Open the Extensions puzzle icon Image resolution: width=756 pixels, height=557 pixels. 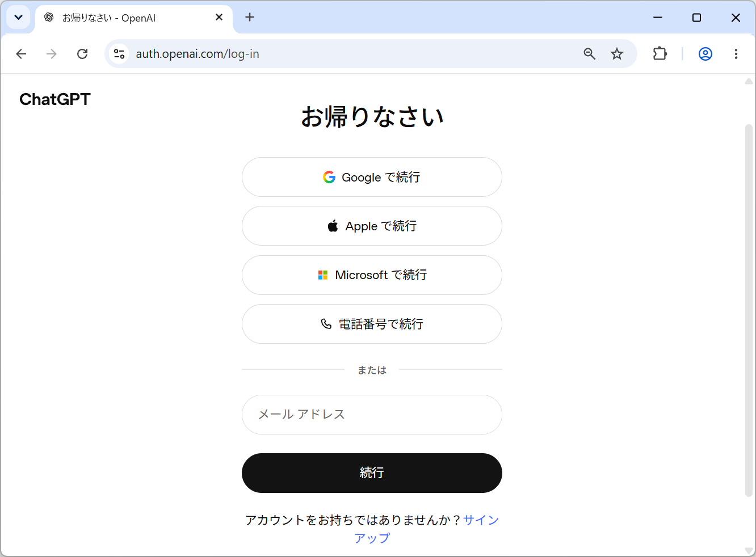coord(660,54)
